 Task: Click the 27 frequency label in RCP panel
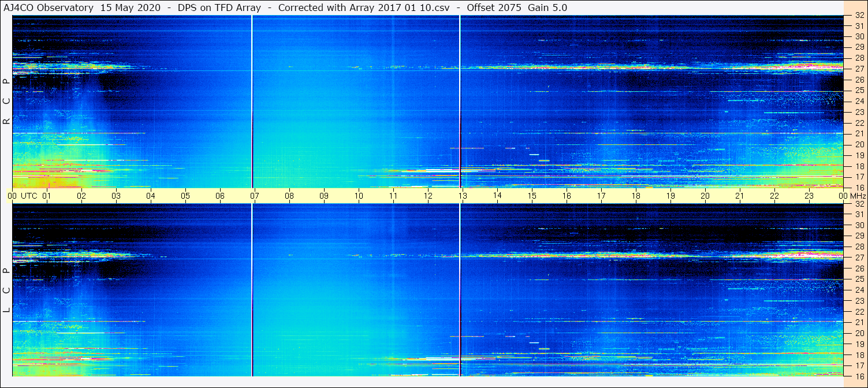(x=859, y=69)
